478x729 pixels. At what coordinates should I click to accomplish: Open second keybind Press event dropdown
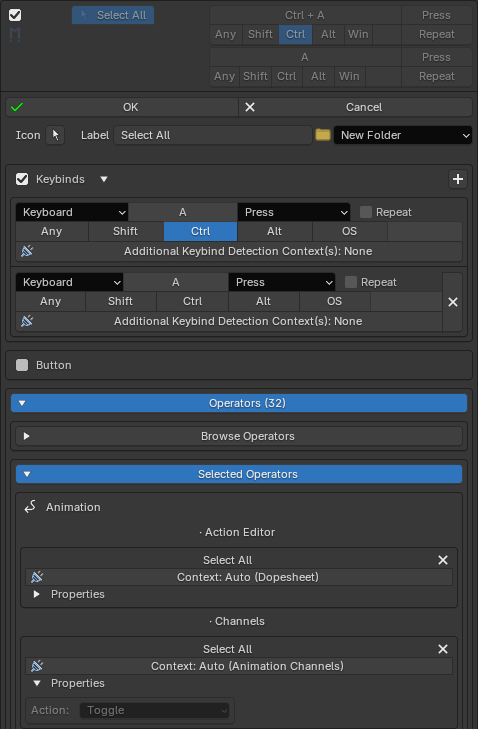click(282, 283)
